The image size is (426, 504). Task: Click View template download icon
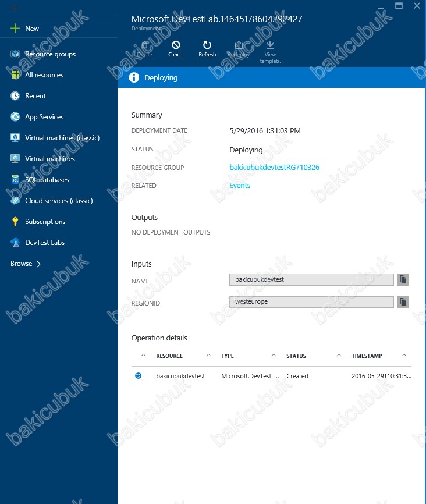click(271, 44)
